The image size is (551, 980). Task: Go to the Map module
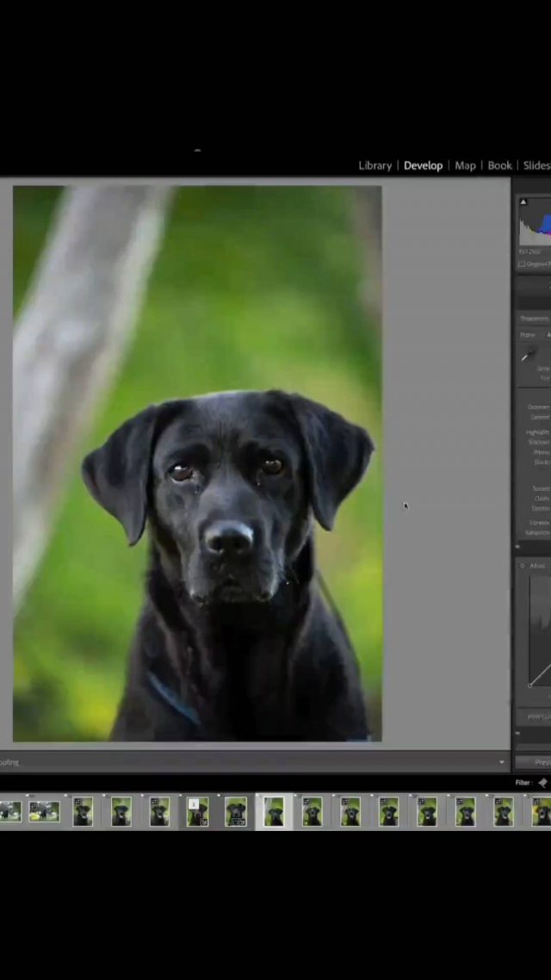point(465,165)
